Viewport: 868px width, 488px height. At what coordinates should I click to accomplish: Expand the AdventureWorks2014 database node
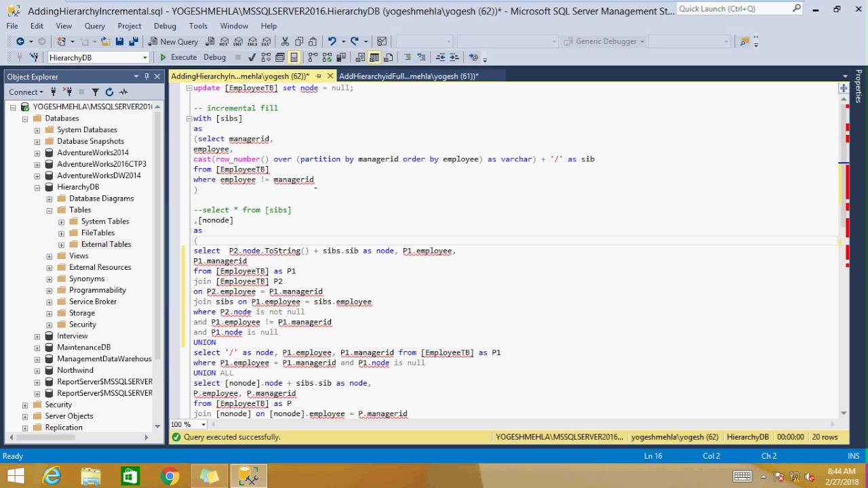pyautogui.click(x=37, y=152)
